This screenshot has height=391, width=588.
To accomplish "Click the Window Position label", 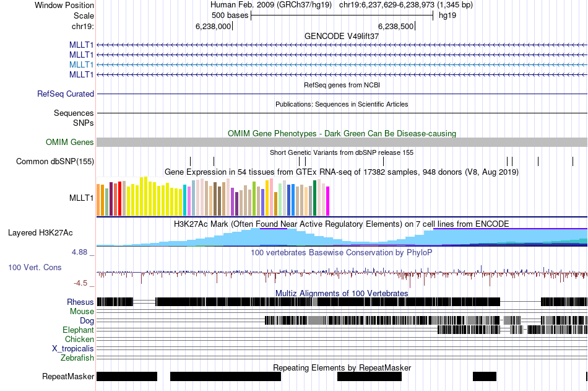I will 64,5.
